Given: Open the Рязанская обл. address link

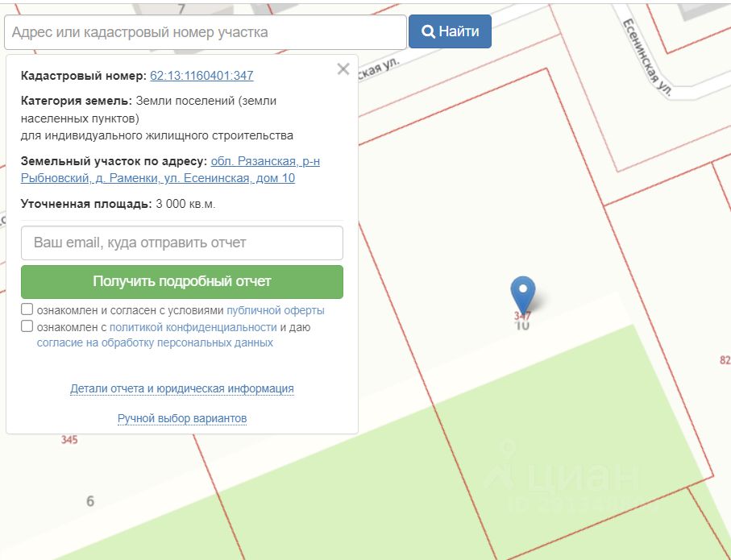Looking at the screenshot, I should tap(170, 170).
